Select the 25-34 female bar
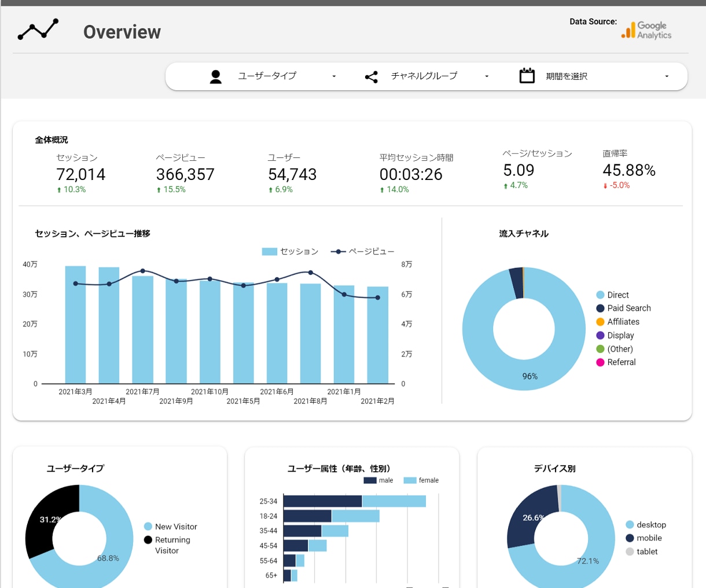This screenshot has width=706, height=588. (x=394, y=501)
